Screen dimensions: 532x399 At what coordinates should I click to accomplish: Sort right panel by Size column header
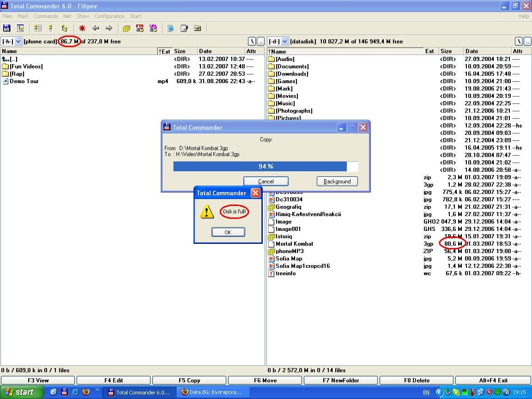(x=451, y=51)
